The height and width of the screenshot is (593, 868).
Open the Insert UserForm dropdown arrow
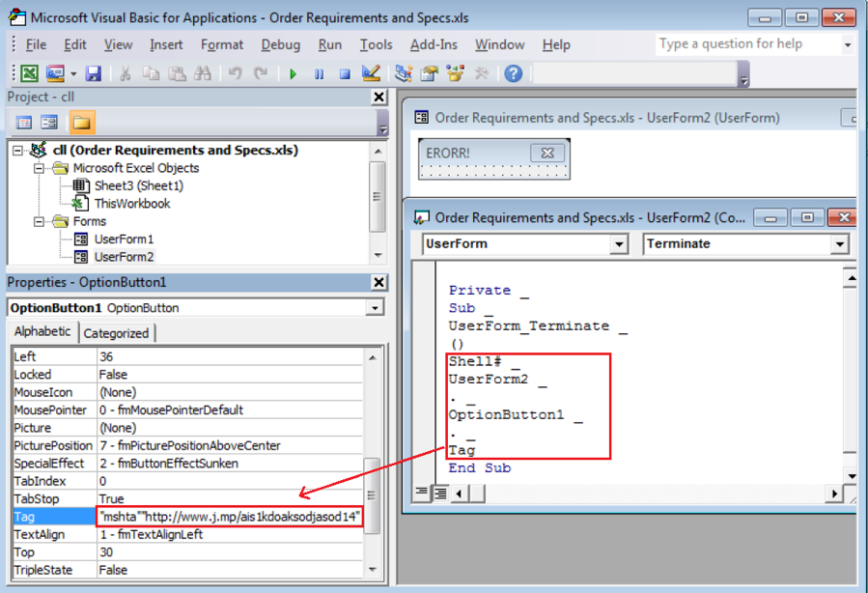pyautogui.click(x=73, y=73)
